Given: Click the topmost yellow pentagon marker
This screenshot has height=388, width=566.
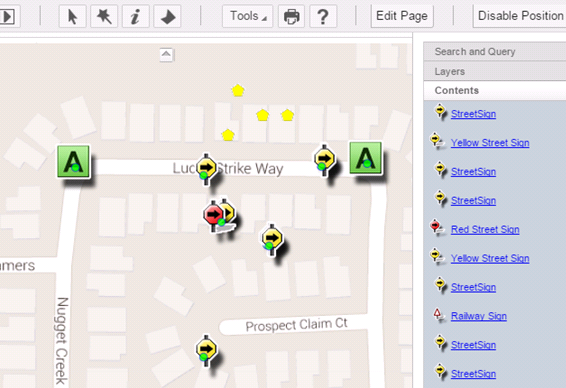Looking at the screenshot, I should point(238,90).
